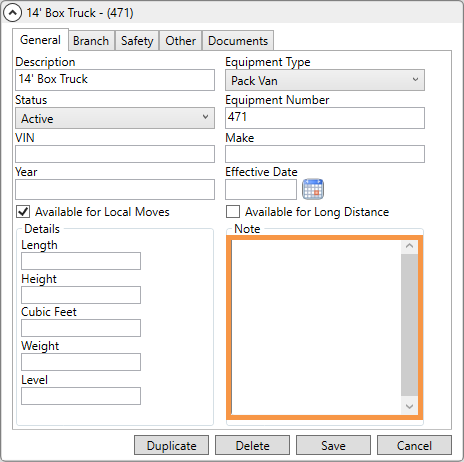
Task: Click the Year input field
Action: pyautogui.click(x=115, y=190)
